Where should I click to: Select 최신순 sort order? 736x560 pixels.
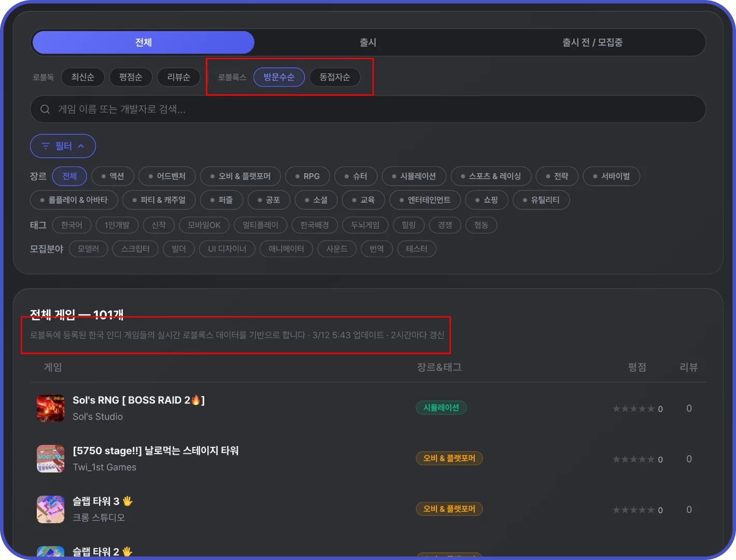point(82,77)
